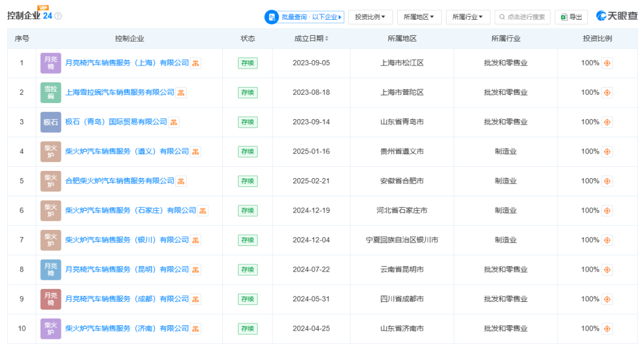Click the help icon beside 控制企业 24
644x349 pixels.
click(58, 16)
